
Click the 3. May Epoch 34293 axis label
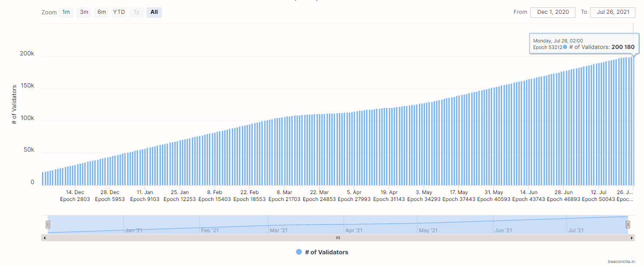424,196
